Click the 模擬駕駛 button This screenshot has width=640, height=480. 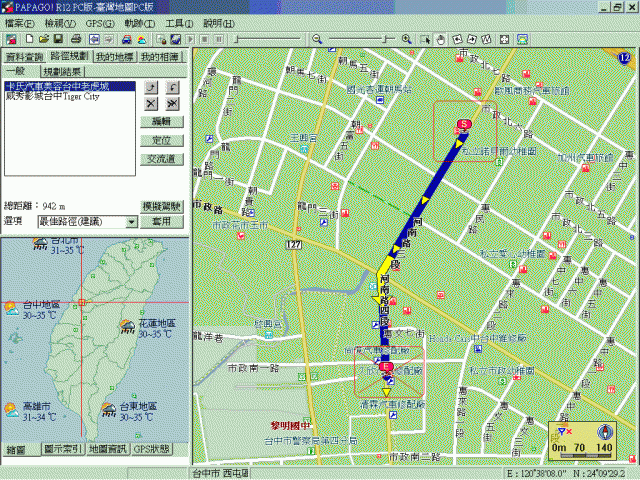[162, 206]
